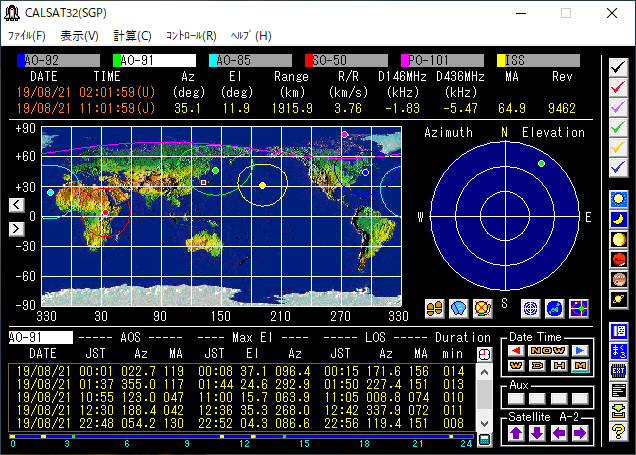Click the text list window icon
Screen dimensions: 636x455
pyautogui.click(x=619, y=391)
